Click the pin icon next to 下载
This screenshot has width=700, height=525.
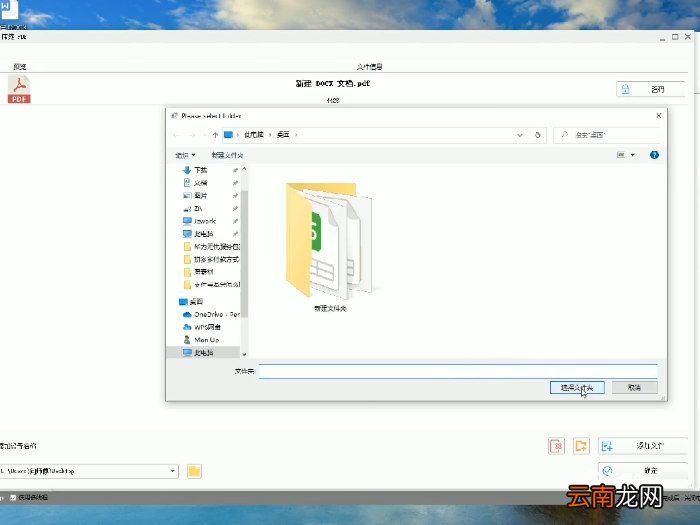coord(235,170)
